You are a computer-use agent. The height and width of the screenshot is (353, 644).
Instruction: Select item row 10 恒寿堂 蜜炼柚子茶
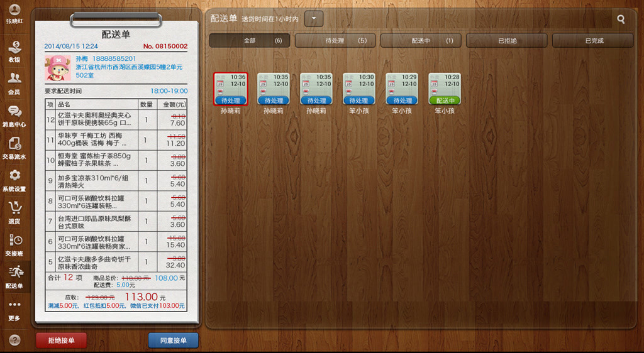116,160
